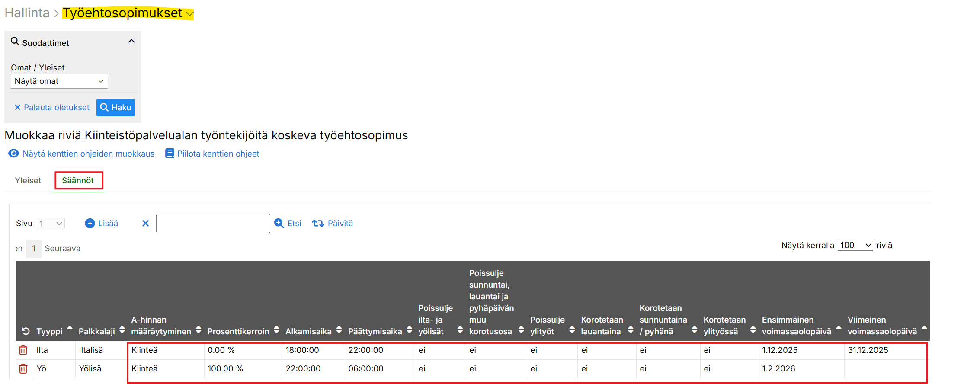Click Palauta oletukset link
980x384 pixels.
click(x=52, y=108)
